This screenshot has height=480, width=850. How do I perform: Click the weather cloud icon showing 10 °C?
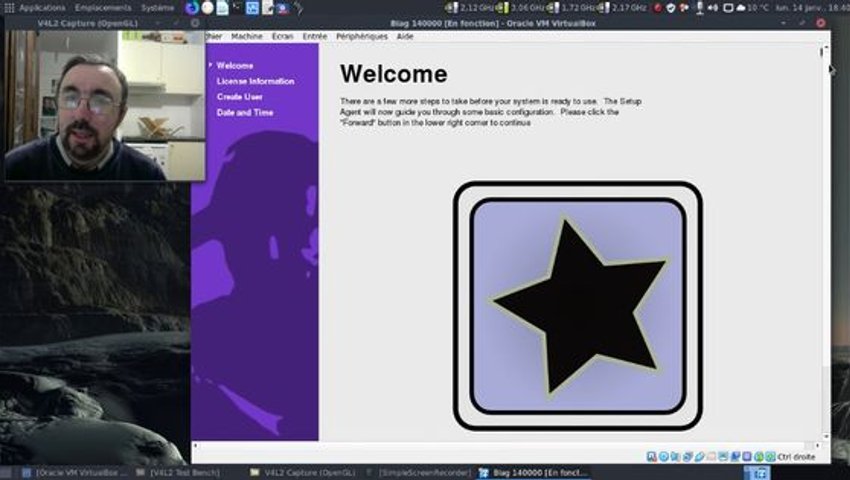741,8
